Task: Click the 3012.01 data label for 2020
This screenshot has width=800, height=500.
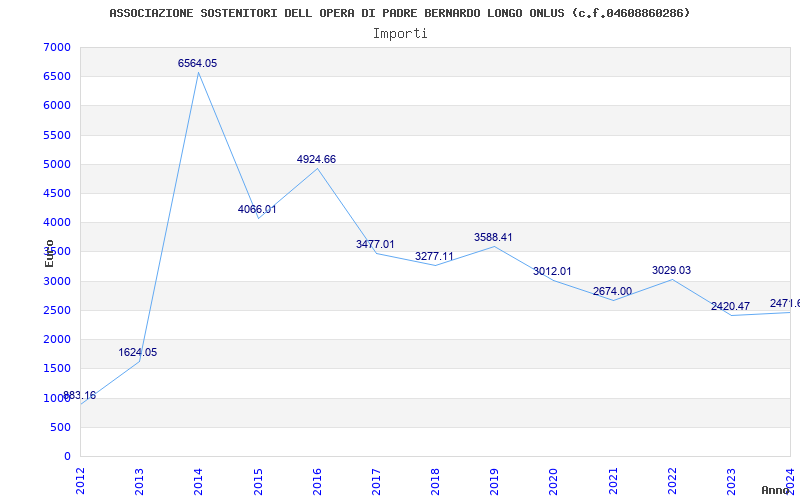Action: pos(553,271)
